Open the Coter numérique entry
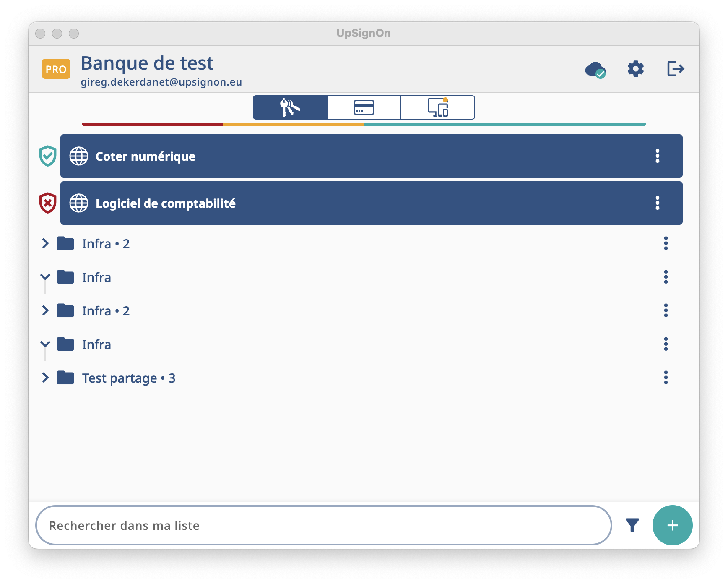The width and height of the screenshot is (728, 584). pyautogui.click(x=335, y=156)
